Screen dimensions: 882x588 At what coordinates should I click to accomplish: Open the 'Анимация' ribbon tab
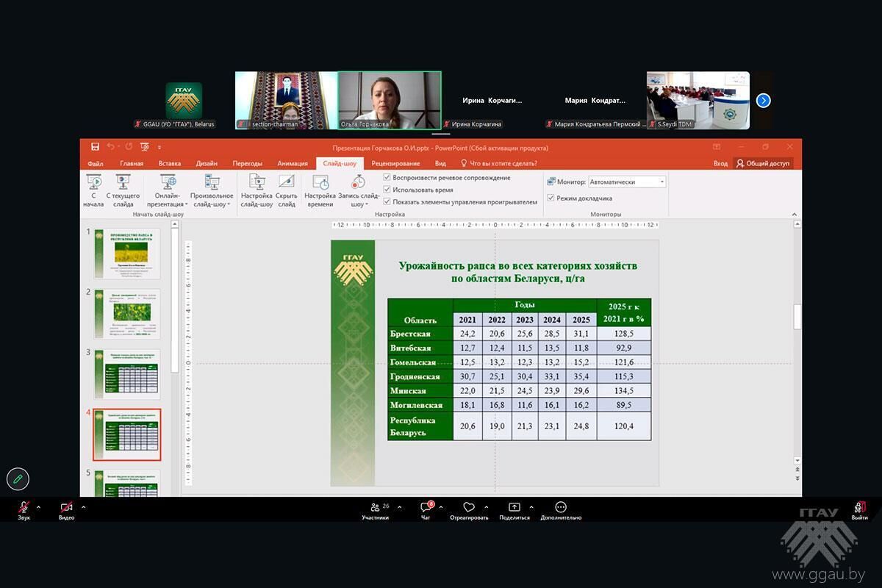tap(293, 163)
